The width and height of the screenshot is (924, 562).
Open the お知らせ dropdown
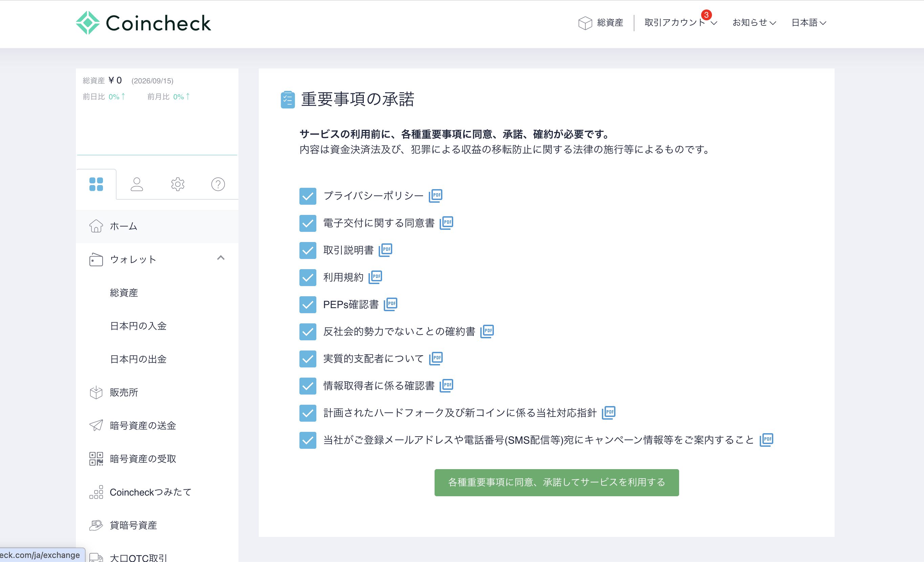coord(754,22)
